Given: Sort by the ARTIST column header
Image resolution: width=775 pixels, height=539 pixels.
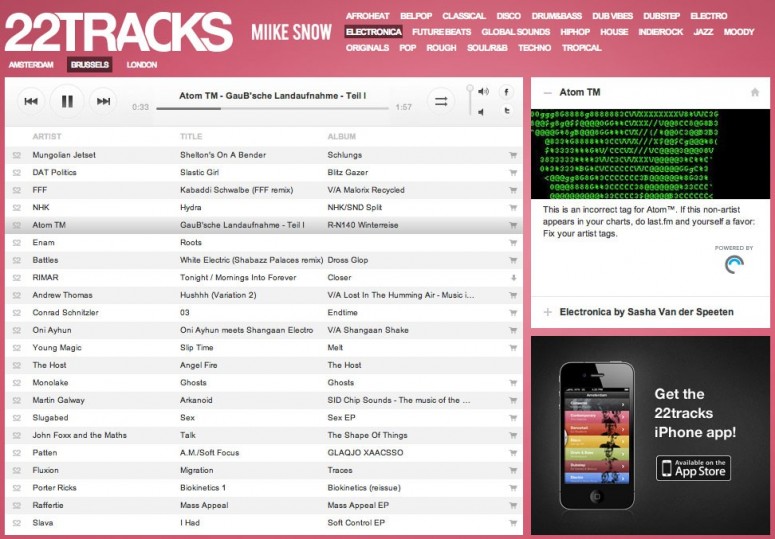Looking at the screenshot, I should (47, 136).
